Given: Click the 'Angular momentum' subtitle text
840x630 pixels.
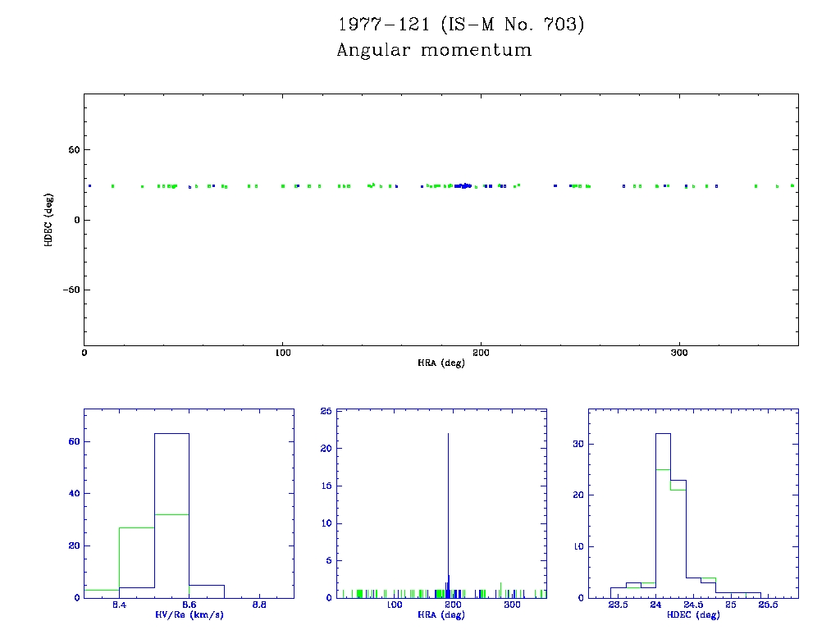Looking at the screenshot, I should point(434,51).
